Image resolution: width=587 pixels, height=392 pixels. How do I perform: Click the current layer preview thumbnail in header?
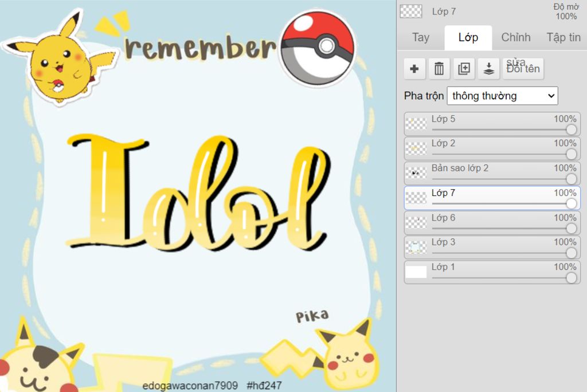(411, 11)
